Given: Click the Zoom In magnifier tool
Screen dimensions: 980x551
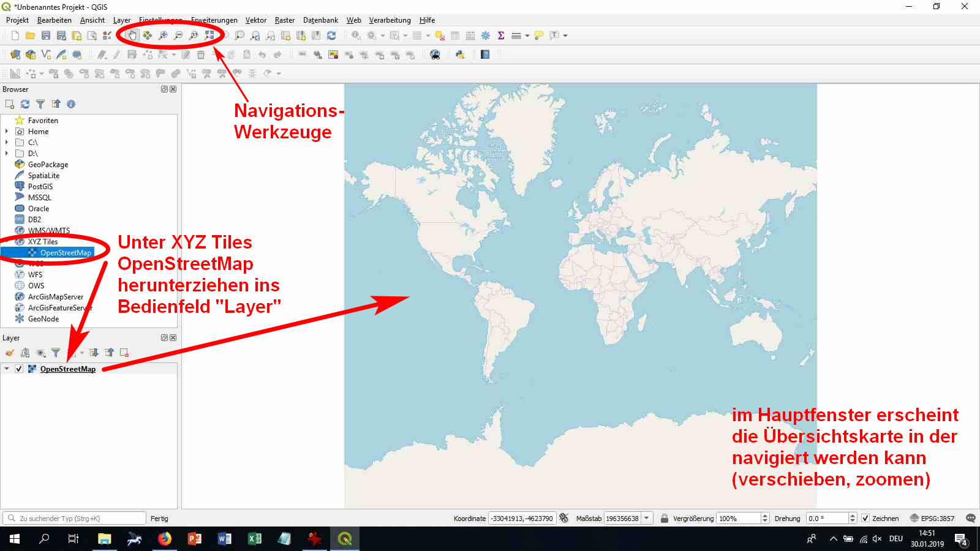Looking at the screenshot, I should tap(163, 36).
